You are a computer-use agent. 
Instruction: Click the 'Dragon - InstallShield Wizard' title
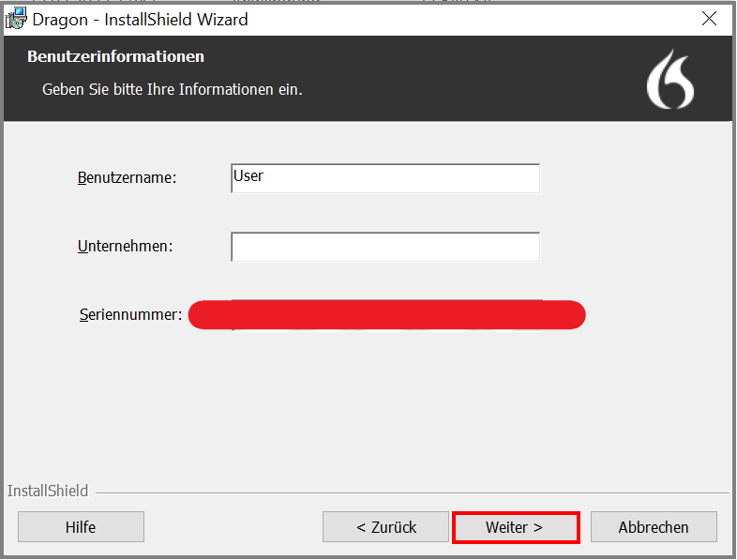[x=140, y=20]
